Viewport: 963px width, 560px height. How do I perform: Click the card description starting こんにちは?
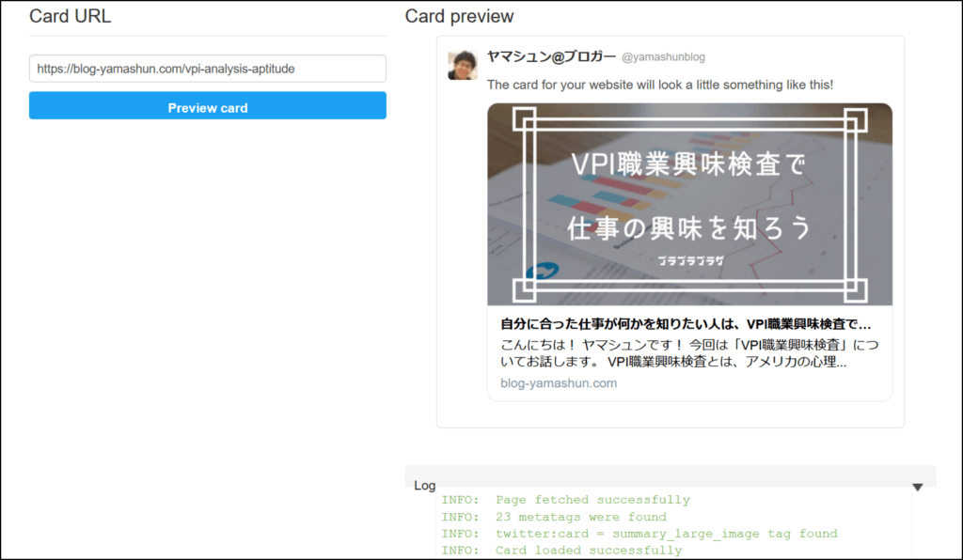tap(689, 353)
